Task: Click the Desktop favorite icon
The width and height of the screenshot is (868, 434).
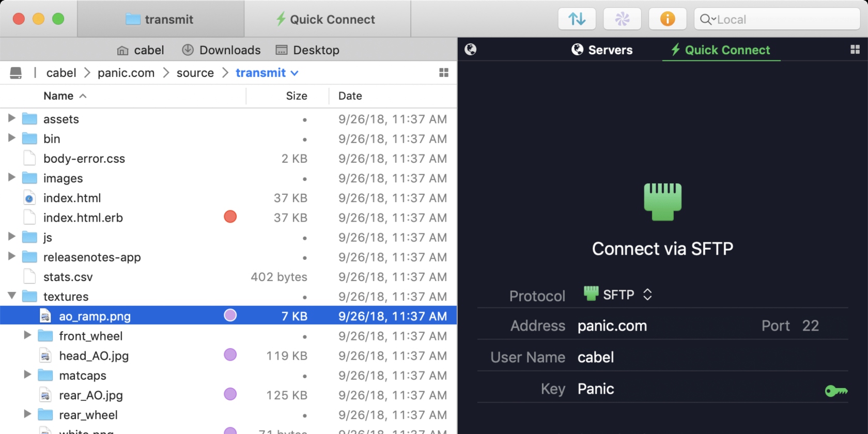Action: pyautogui.click(x=282, y=50)
